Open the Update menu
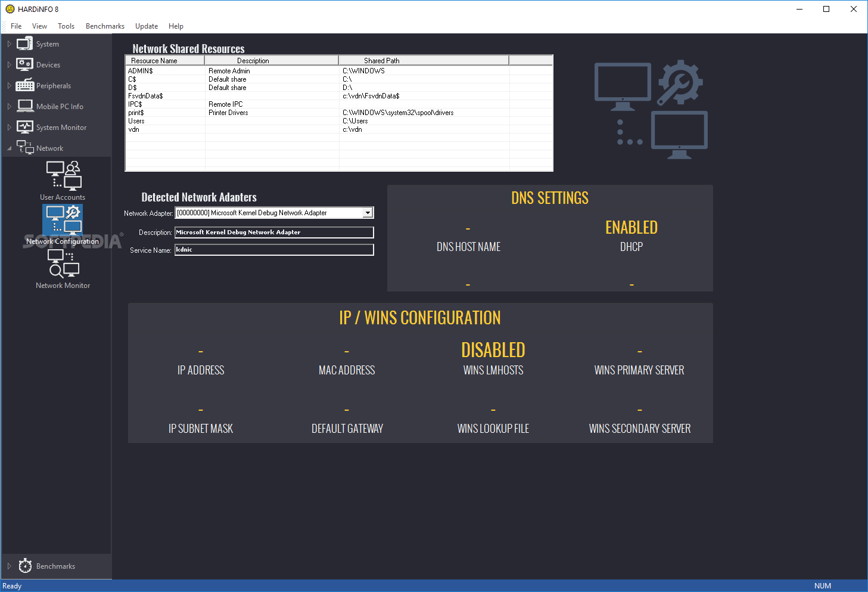The width and height of the screenshot is (868, 592). point(147,26)
